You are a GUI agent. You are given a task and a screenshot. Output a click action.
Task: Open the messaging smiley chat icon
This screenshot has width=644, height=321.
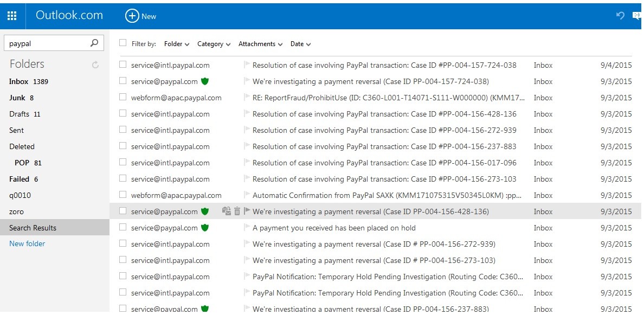tap(637, 16)
